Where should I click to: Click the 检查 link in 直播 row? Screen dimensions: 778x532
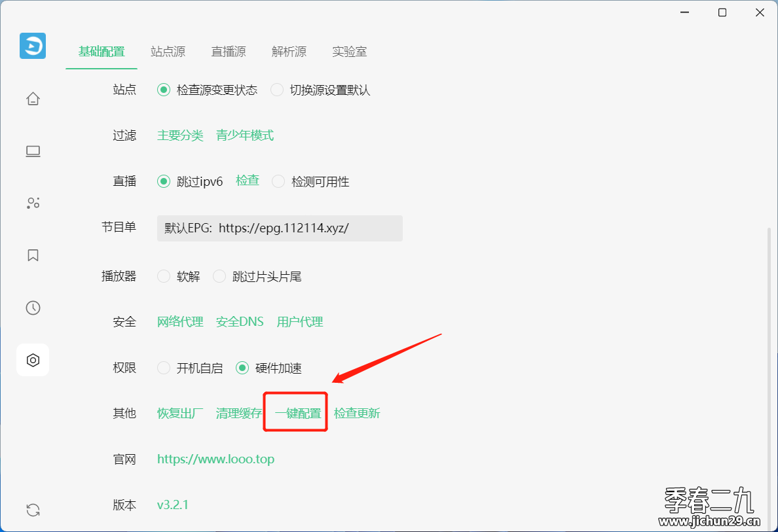pos(248,181)
